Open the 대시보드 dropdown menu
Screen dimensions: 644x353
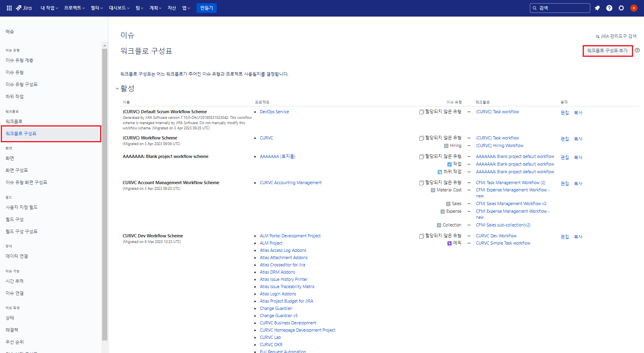click(119, 8)
